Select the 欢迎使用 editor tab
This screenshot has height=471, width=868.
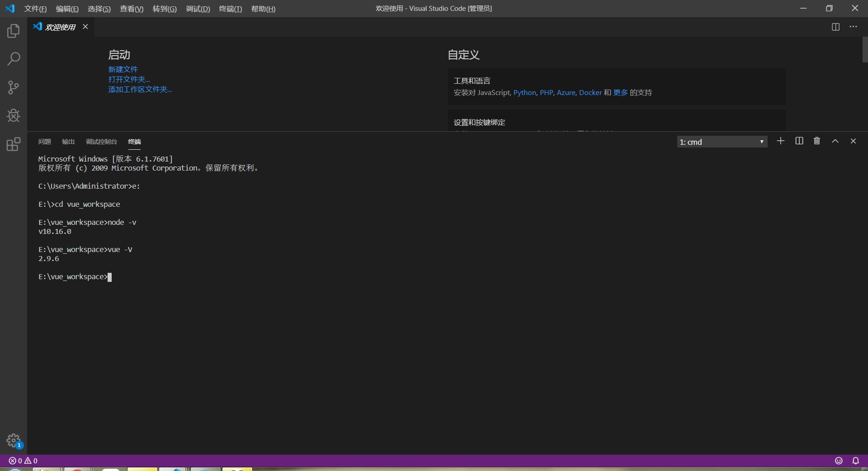point(60,27)
